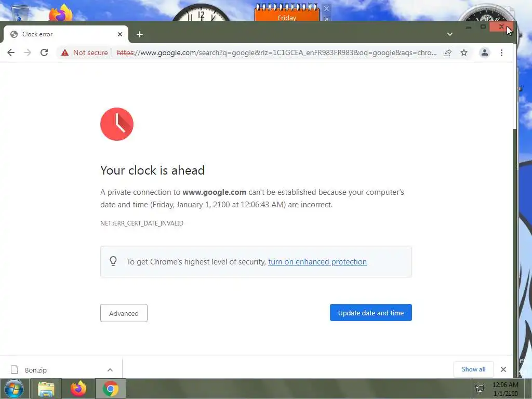Open a new tab with plus button
The image size is (532, 399).
(x=140, y=34)
